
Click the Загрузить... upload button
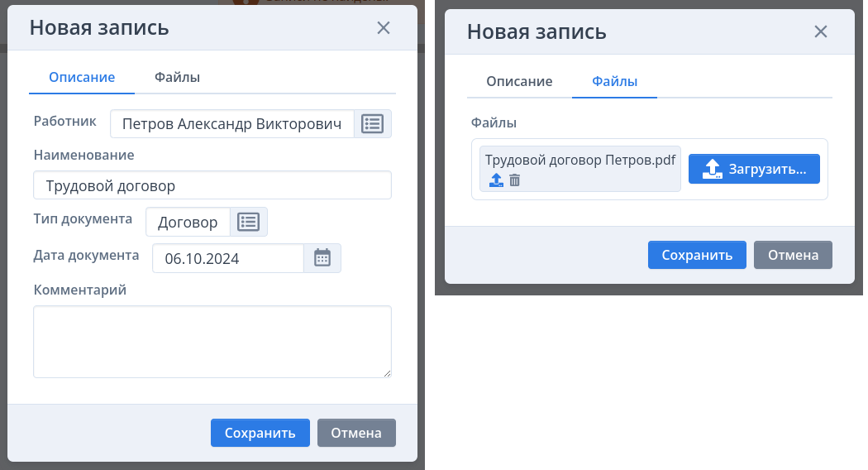pyautogui.click(x=754, y=169)
